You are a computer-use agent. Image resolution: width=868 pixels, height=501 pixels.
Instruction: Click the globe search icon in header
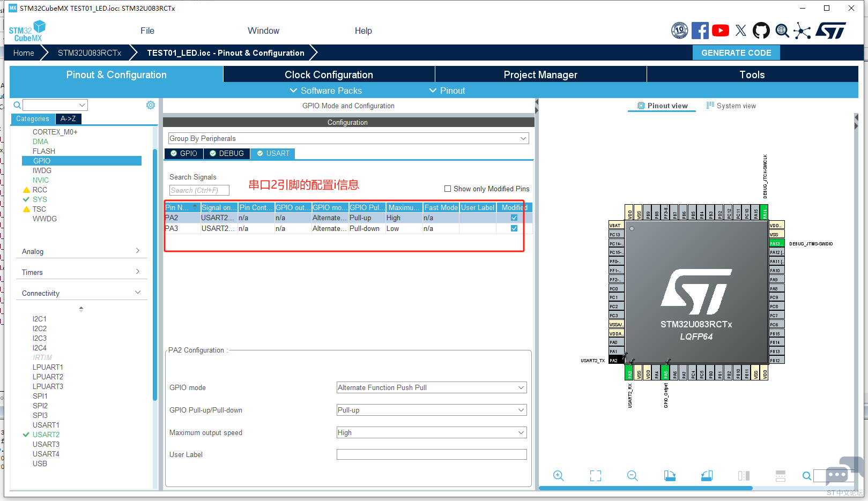pyautogui.click(x=782, y=31)
